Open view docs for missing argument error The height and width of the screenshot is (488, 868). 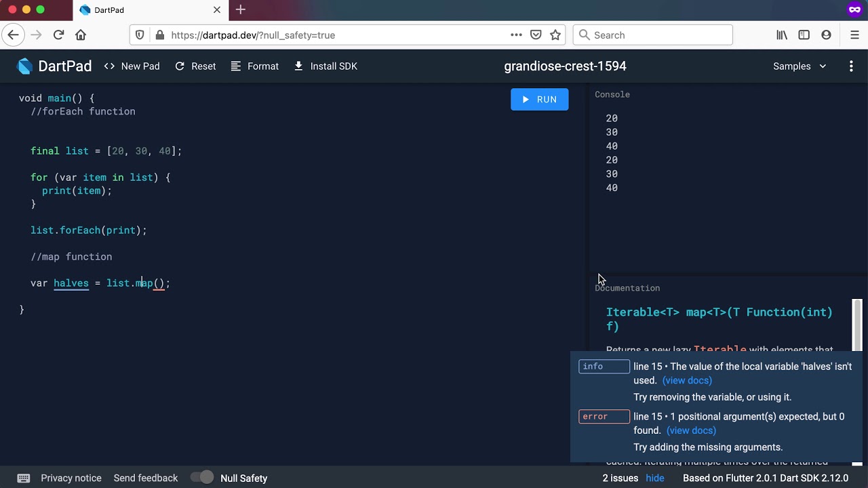click(691, 431)
